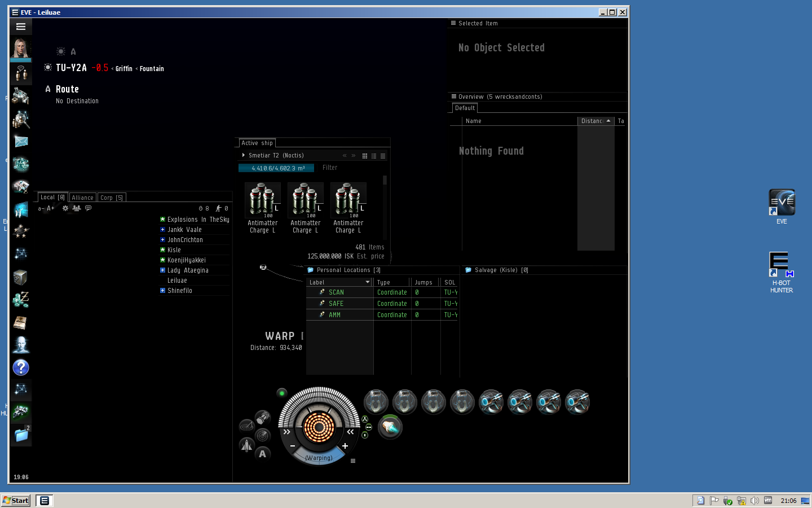Viewport: 812px width, 508px height.
Task: Click the member list people icon in Local chat
Action: (77, 208)
